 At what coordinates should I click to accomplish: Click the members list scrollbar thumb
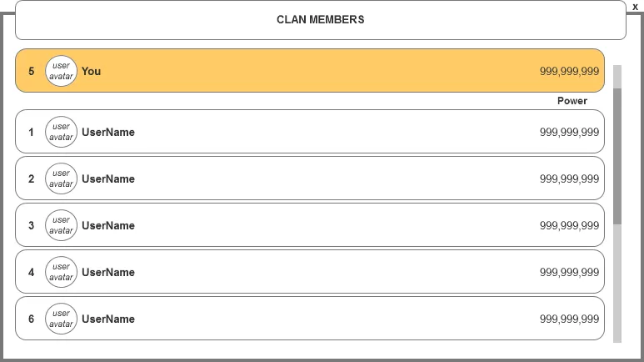[617, 154]
